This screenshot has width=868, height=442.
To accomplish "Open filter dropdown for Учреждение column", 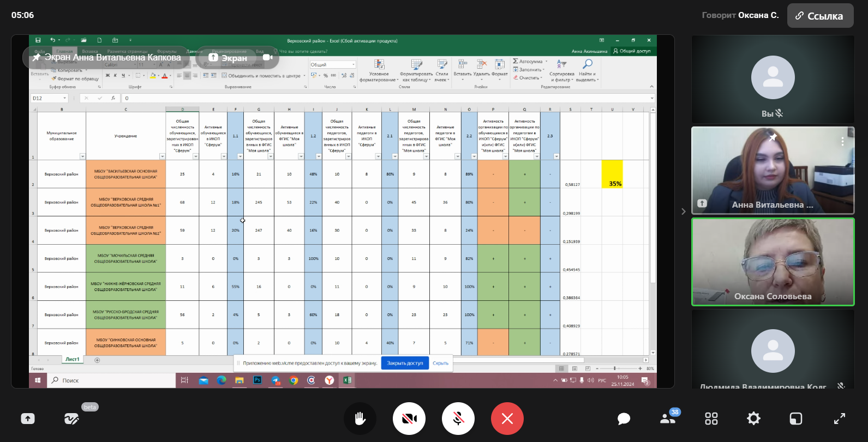I will (x=162, y=156).
